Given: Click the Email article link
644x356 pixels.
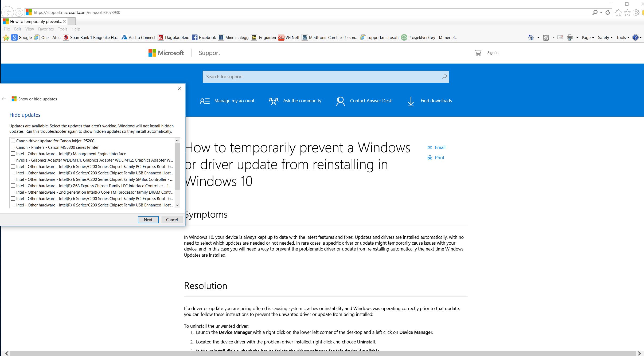Looking at the screenshot, I should 436,147.
